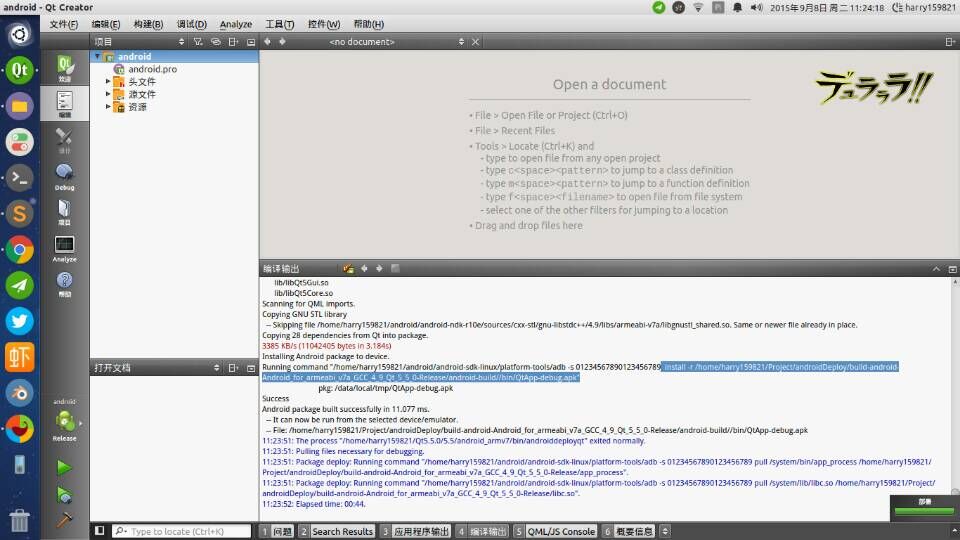The width and height of the screenshot is (960, 540).
Task: Click the compile output clear/broom icon
Action: pyautogui.click(x=348, y=269)
